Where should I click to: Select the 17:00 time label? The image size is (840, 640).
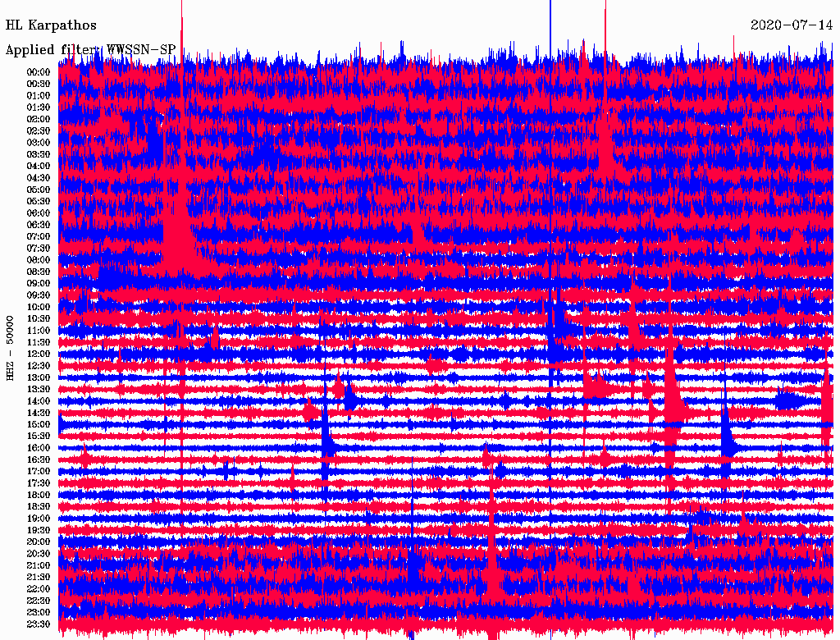[39, 472]
